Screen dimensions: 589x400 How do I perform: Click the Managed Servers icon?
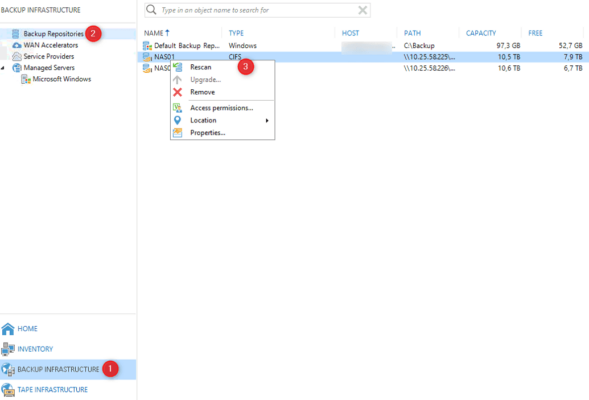tap(17, 68)
